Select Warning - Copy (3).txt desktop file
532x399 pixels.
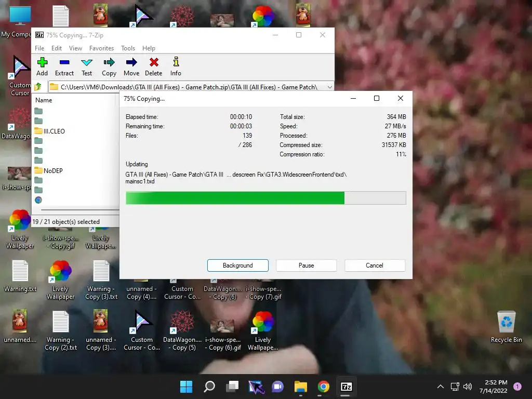point(101,280)
